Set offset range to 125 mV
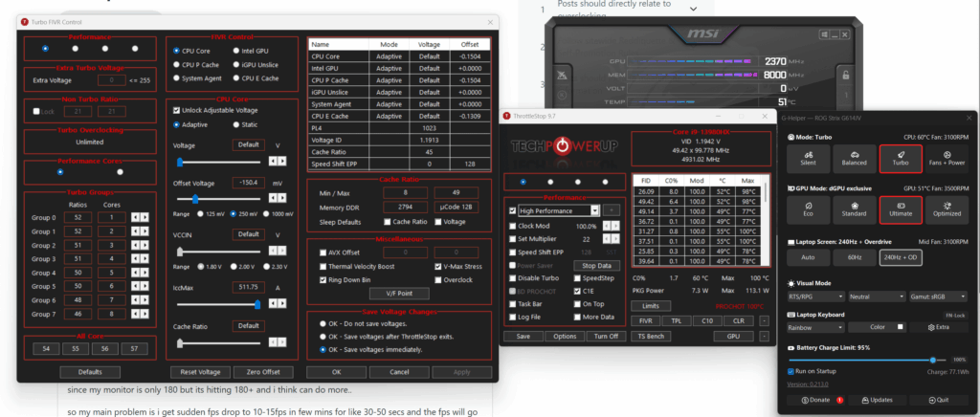980x417 pixels. 201,213
